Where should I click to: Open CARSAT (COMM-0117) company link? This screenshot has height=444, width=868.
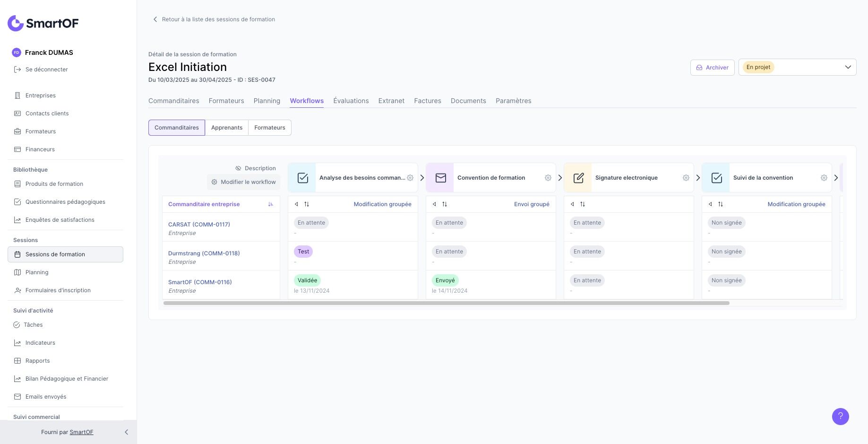tap(199, 225)
